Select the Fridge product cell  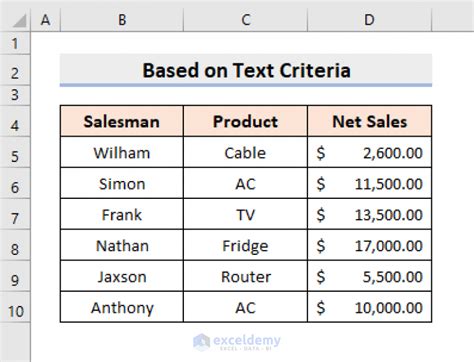245,245
